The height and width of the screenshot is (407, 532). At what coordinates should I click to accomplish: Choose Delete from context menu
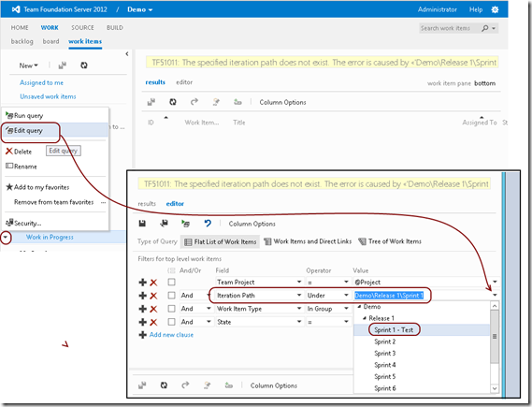point(19,152)
